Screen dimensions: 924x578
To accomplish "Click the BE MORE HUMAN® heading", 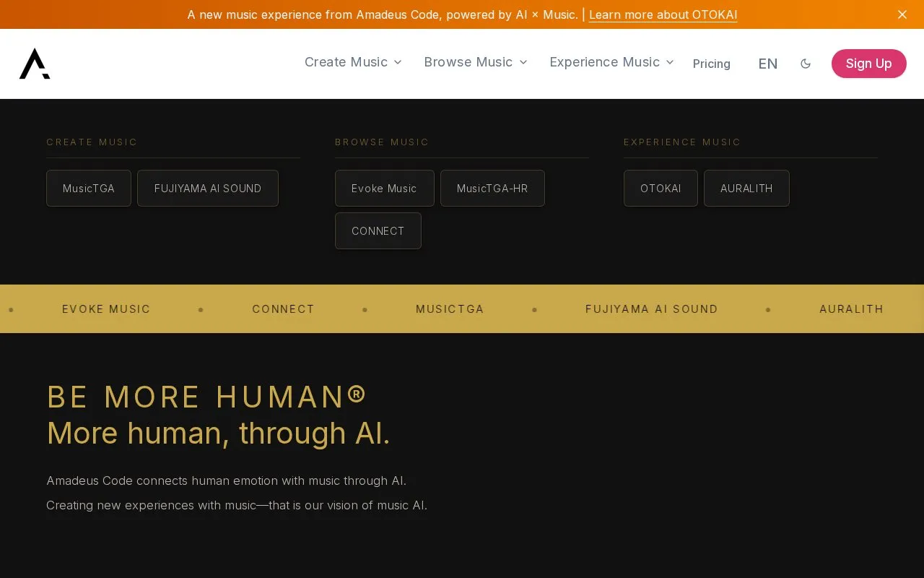I will [207, 397].
